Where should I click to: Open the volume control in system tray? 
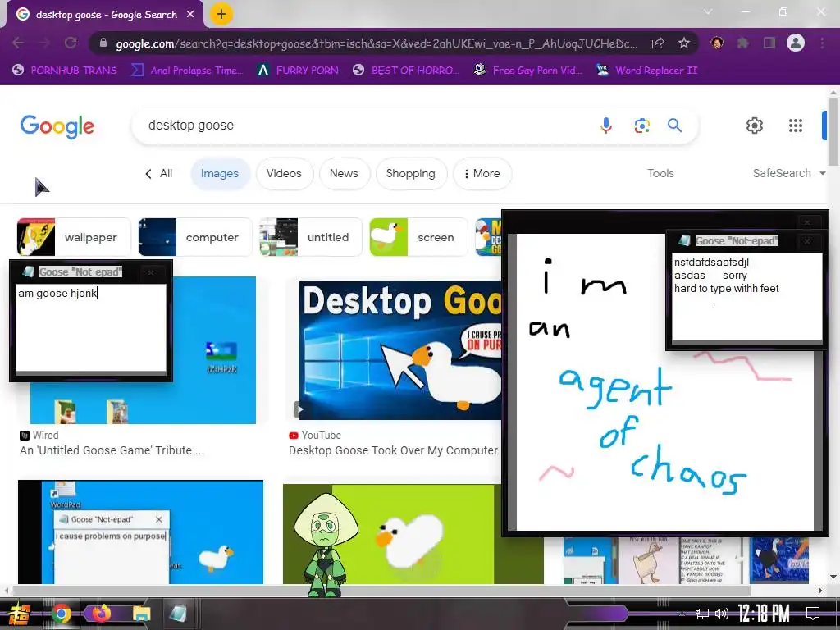pyautogui.click(x=722, y=614)
